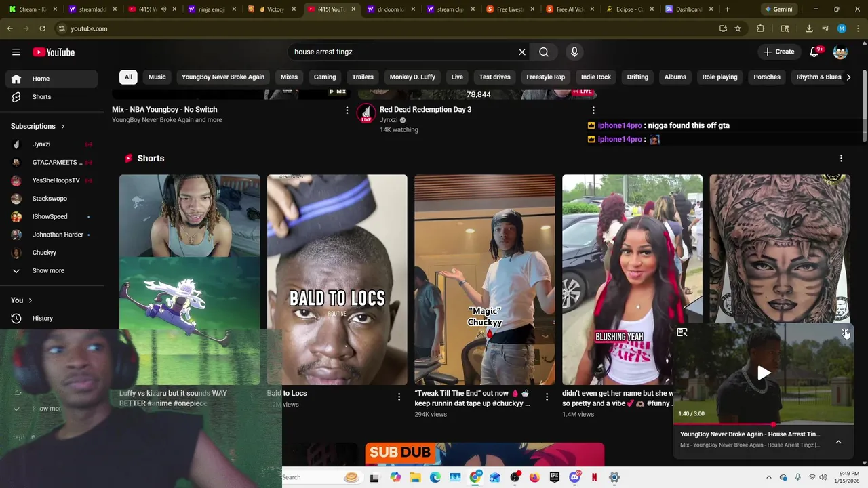868x488 pixels.
Task: Expand Show more subscriptions
Action: tap(52, 270)
